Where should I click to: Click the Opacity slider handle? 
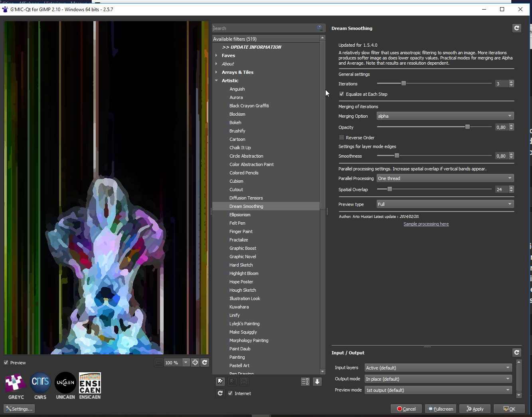(467, 127)
